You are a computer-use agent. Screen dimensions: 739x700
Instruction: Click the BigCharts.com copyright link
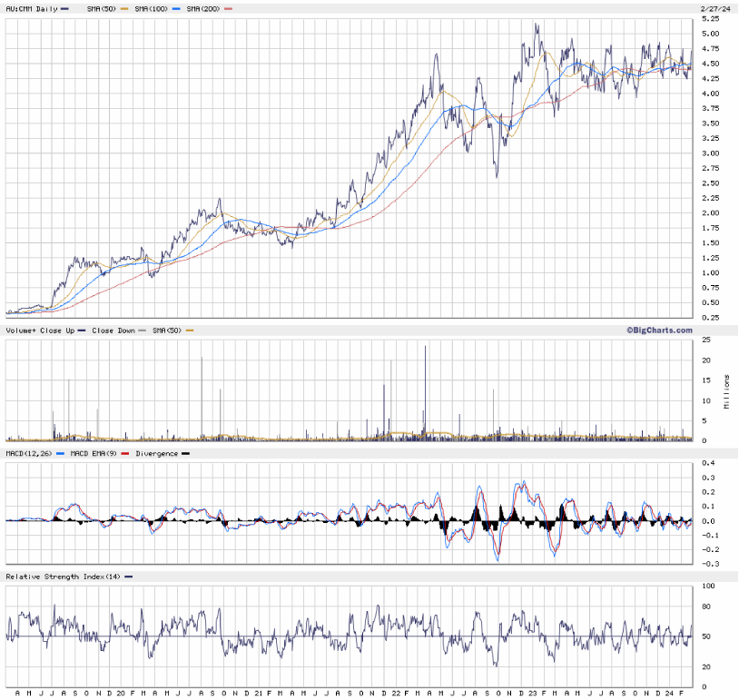point(658,330)
